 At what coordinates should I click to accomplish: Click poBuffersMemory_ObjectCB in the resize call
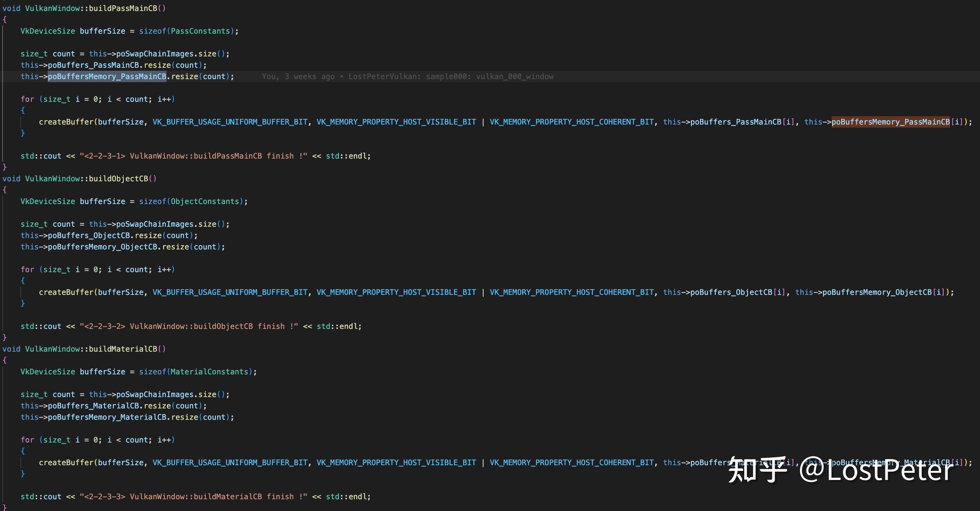[102, 247]
